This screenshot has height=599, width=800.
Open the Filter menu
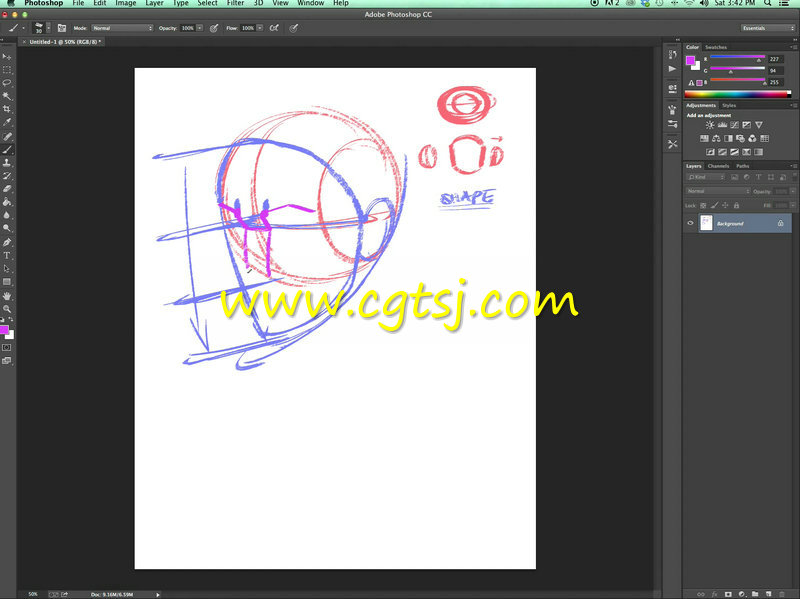click(235, 3)
